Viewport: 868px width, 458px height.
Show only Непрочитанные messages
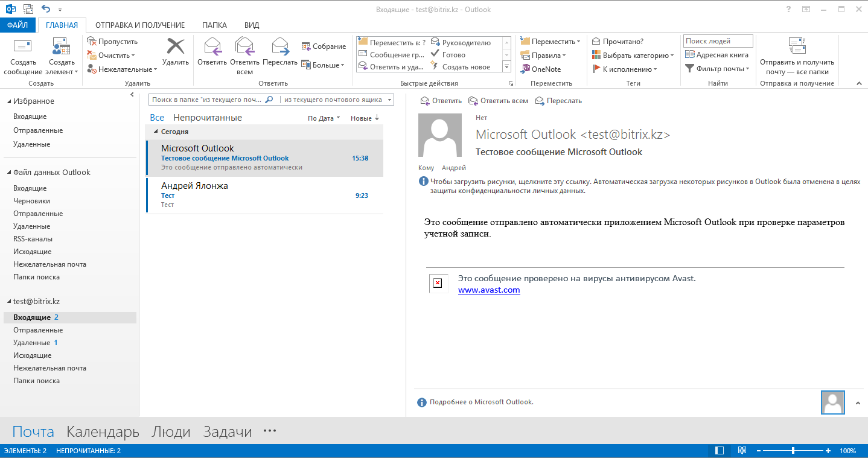tap(208, 118)
